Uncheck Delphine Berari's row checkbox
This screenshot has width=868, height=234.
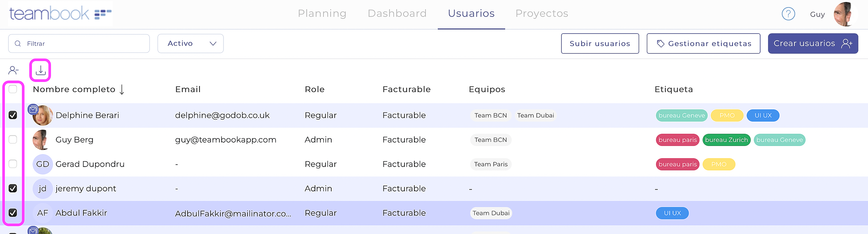click(13, 115)
